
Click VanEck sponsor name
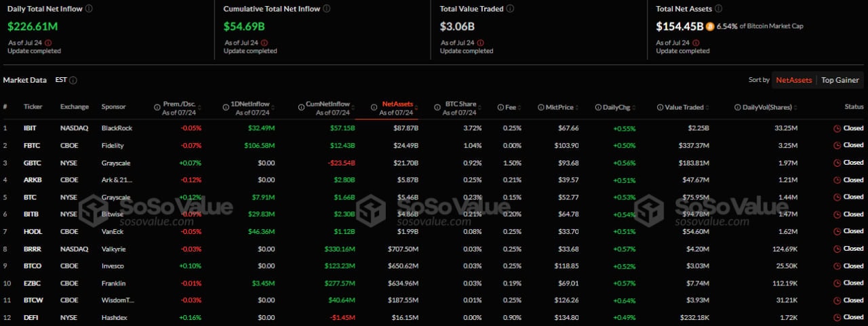[x=113, y=231]
